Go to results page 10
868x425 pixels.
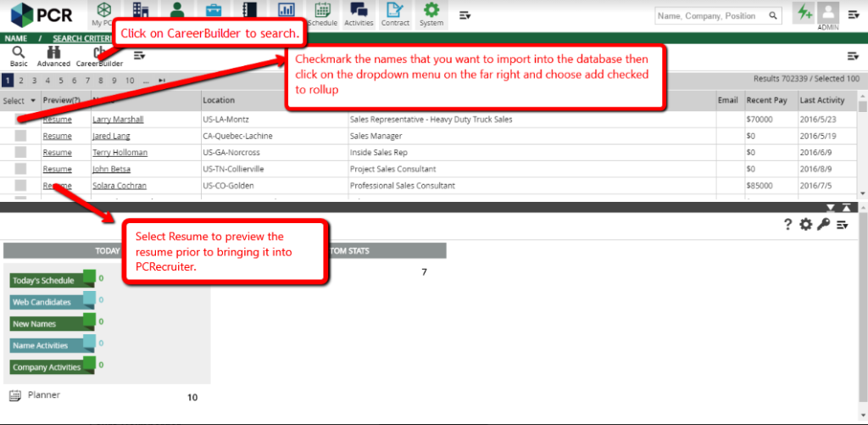tap(130, 81)
